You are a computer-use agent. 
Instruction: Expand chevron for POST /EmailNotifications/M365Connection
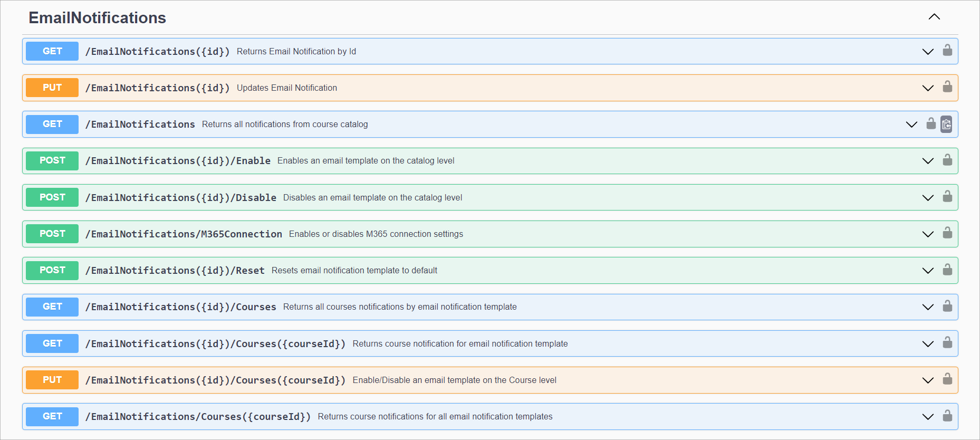[928, 234]
